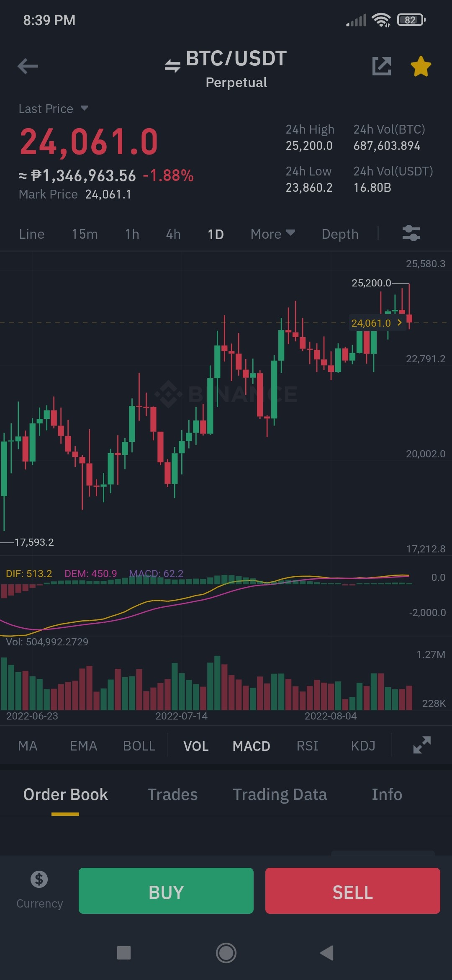This screenshot has width=452, height=980.
Task: Select the 4h timeframe
Action: 173,234
